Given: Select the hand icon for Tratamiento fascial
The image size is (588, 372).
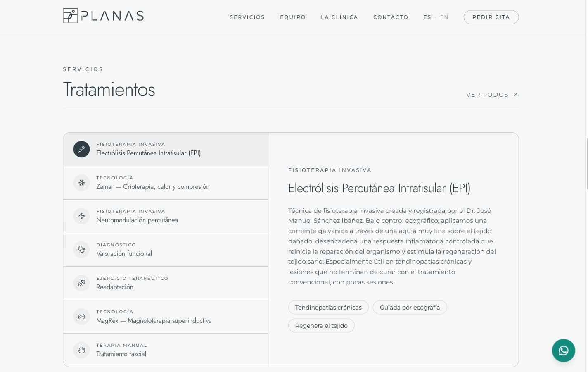Looking at the screenshot, I should tap(81, 350).
